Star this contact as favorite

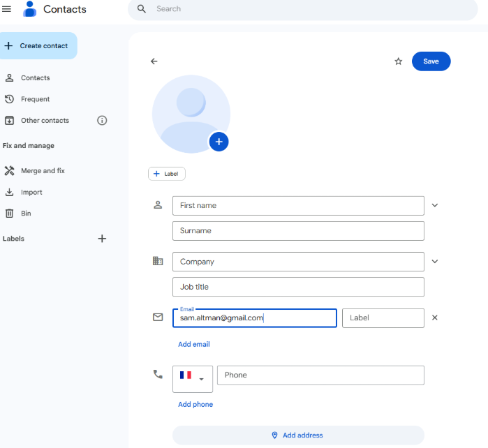pos(399,61)
